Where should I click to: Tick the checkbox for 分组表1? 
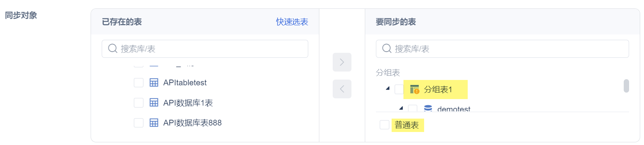click(399, 89)
